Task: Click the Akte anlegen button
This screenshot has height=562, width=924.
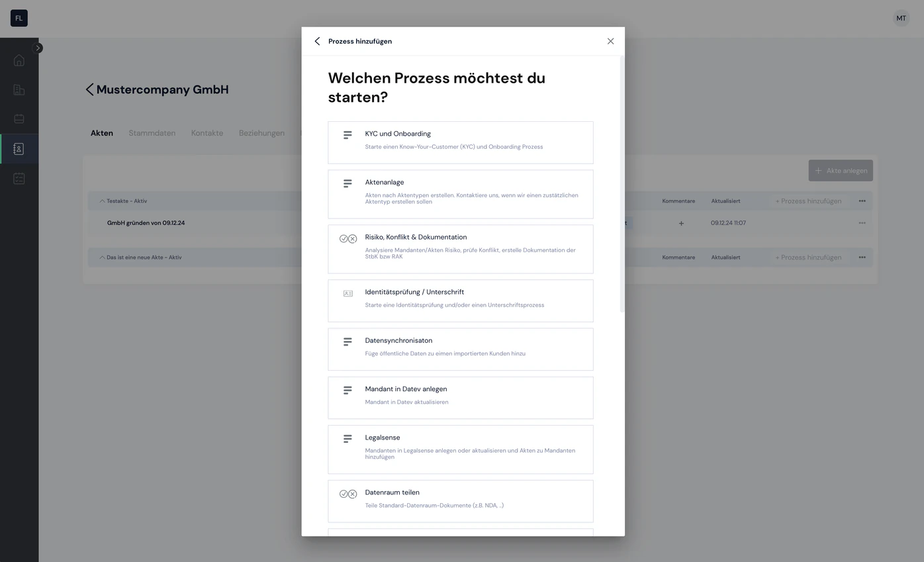Action: (841, 170)
